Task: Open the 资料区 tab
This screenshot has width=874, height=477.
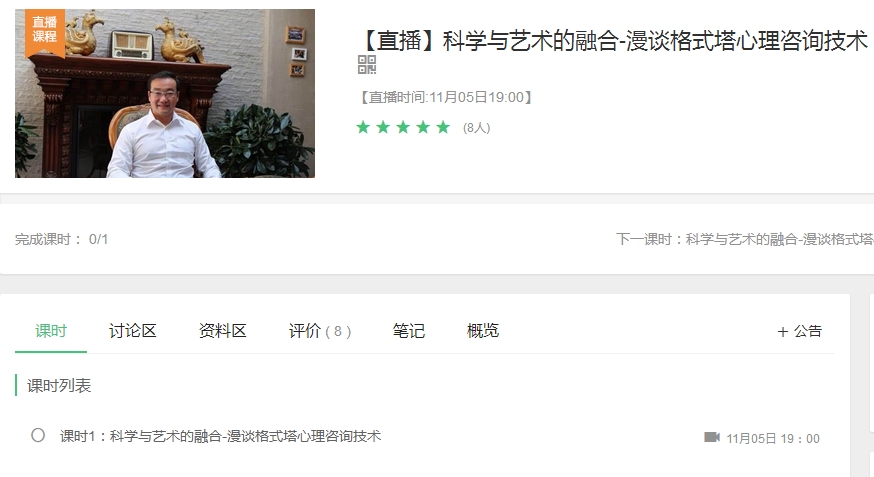Action: pyautogui.click(x=222, y=331)
